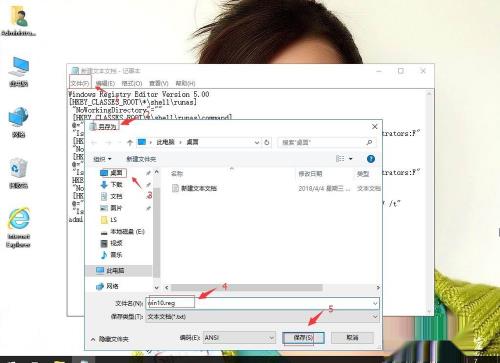The width and height of the screenshot is (500, 363).
Task: Click the 此电脑 desktop icon
Action: tap(19, 72)
